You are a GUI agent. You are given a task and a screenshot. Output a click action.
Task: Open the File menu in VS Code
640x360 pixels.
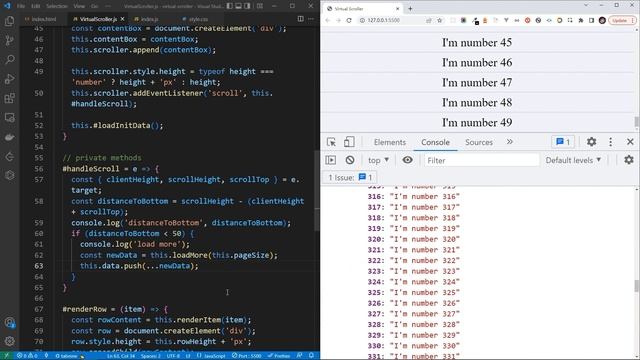(x=21, y=6)
